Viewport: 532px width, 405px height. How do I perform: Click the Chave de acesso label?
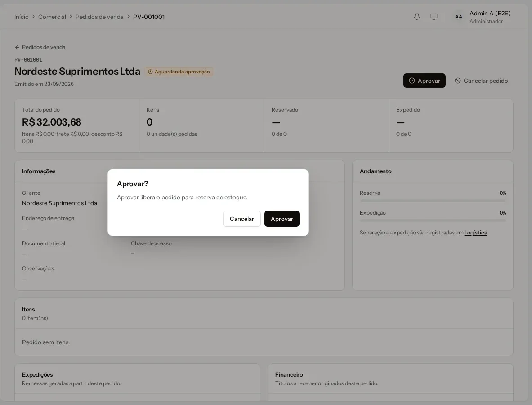click(x=151, y=243)
